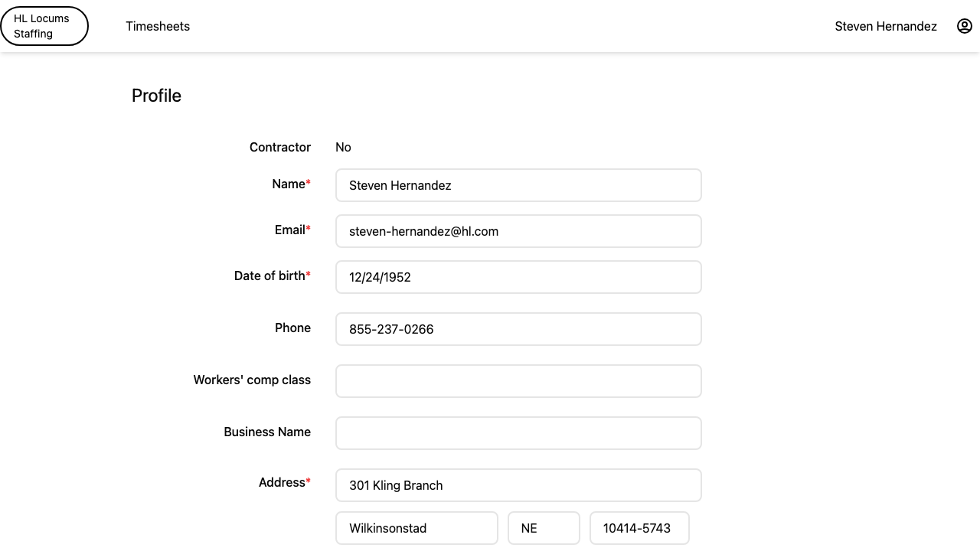
Task: Edit the street address field
Action: coord(518,485)
